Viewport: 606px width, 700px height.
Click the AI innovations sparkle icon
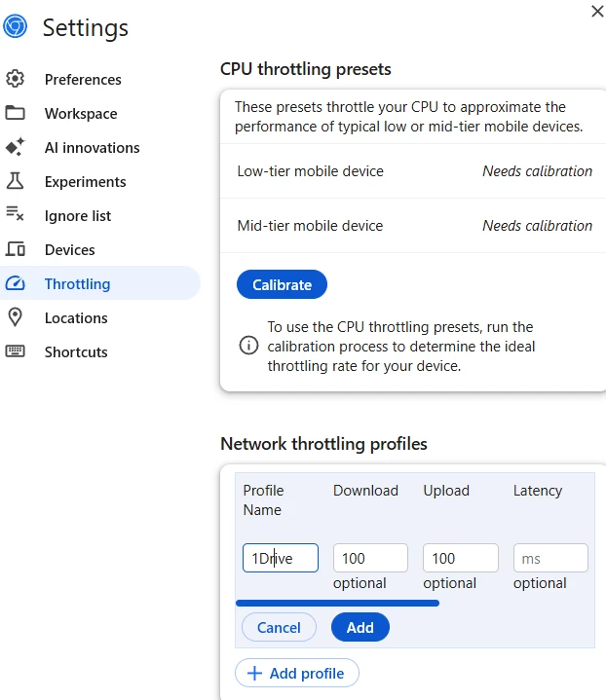[16, 147]
